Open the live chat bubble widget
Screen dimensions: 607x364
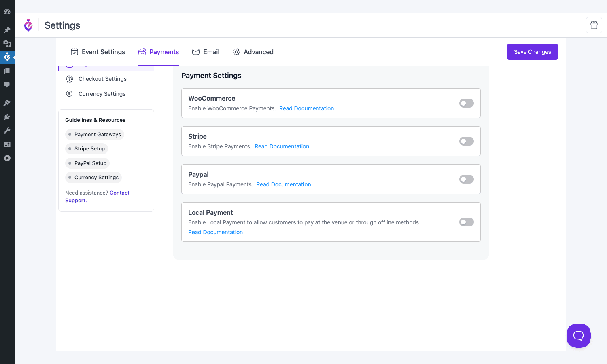[579, 336]
